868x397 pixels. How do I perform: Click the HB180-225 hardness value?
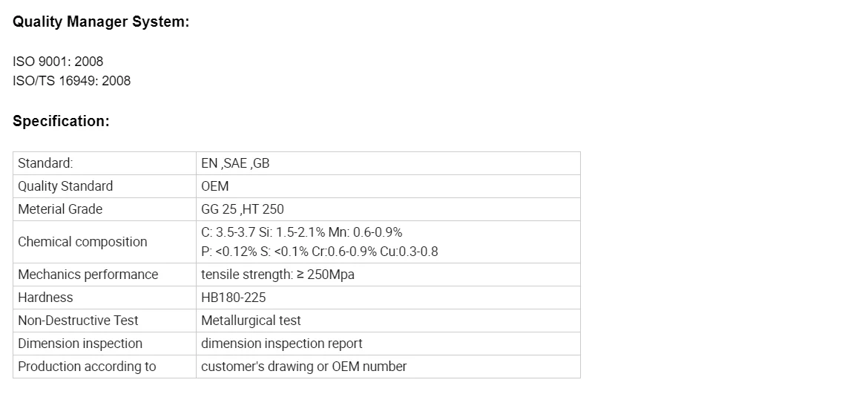[234, 298]
